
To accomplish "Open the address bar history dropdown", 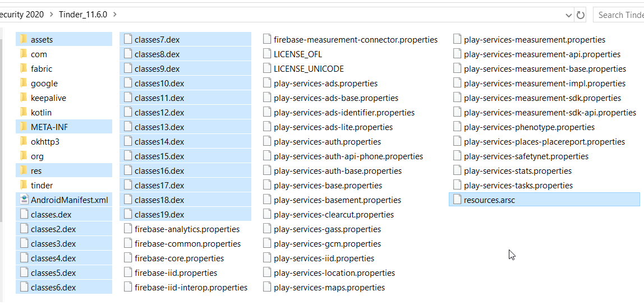I will [568, 15].
